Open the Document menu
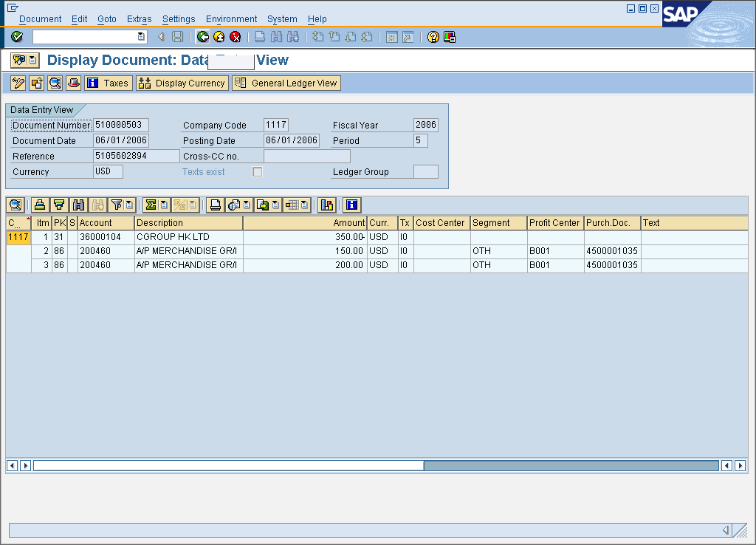The height and width of the screenshot is (545, 756). tap(40, 18)
